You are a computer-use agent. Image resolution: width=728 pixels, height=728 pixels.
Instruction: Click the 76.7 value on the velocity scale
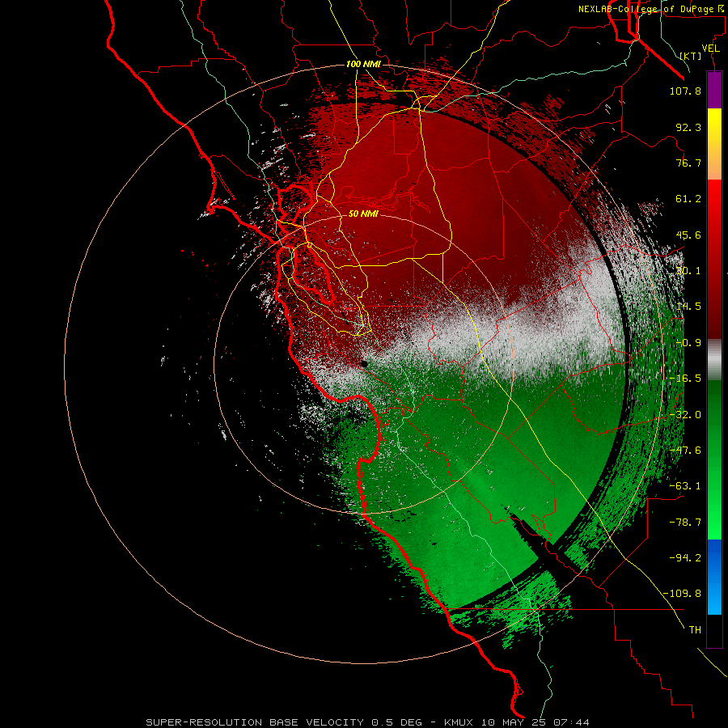(688, 163)
